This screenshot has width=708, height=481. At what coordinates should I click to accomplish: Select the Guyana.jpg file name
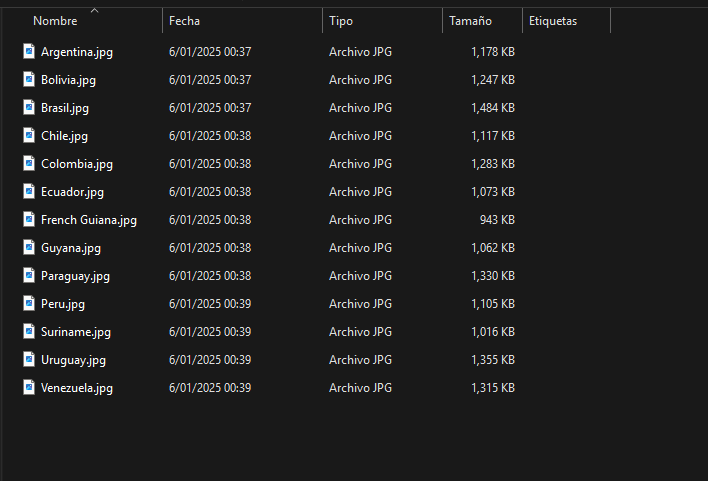[71, 248]
